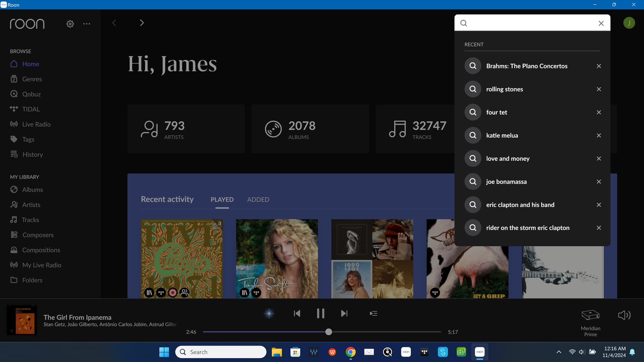This screenshot has height=362, width=644.
Task: Select recent search eric clapton and his band
Action: [x=520, y=205]
